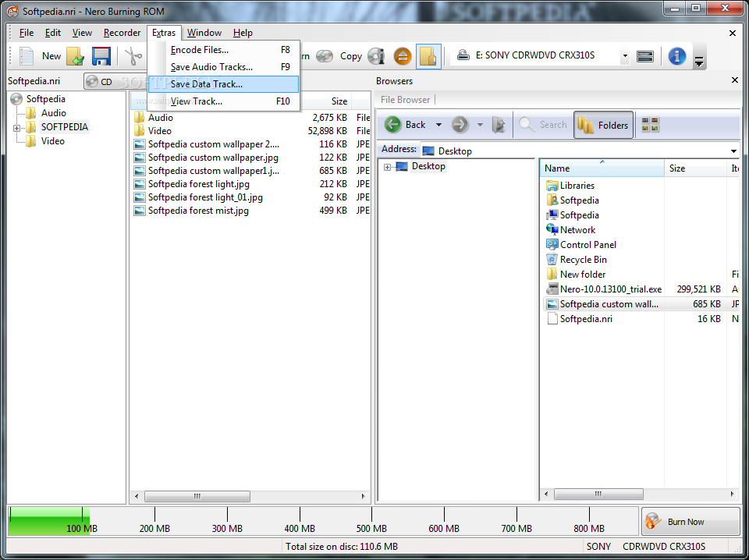Image resolution: width=749 pixels, height=560 pixels.
Task: Open disc info with the CD info icon
Action: point(376,56)
